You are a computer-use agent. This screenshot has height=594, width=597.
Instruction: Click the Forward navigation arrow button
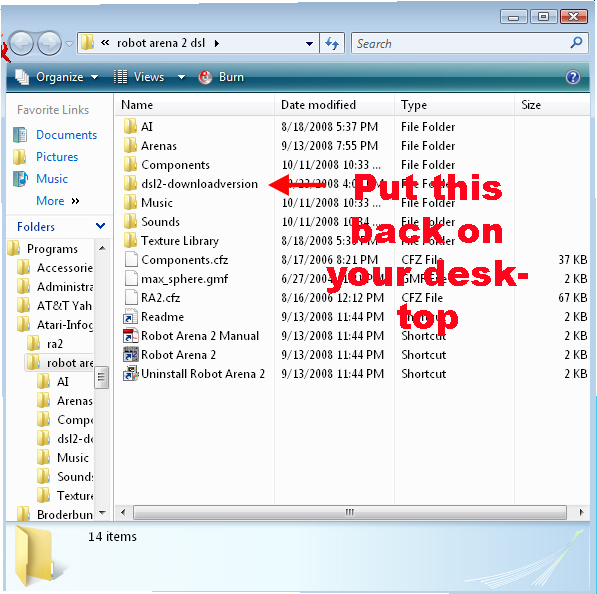(49, 43)
